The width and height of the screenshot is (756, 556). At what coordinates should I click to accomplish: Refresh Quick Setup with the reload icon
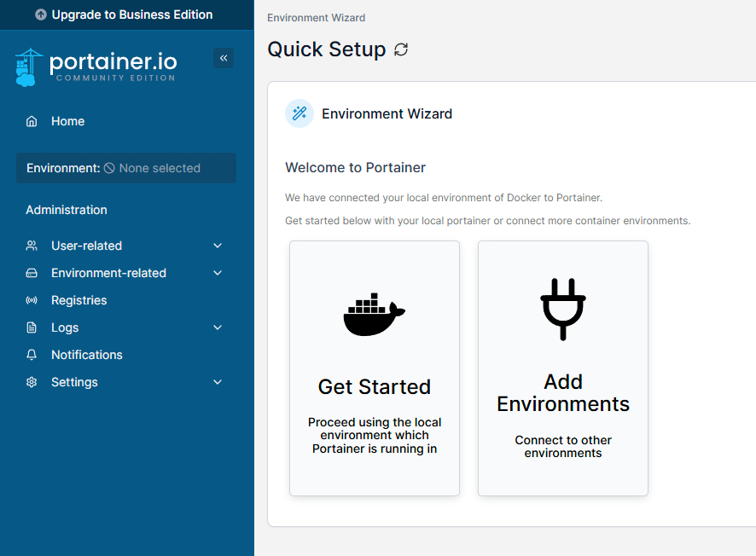pyautogui.click(x=401, y=49)
